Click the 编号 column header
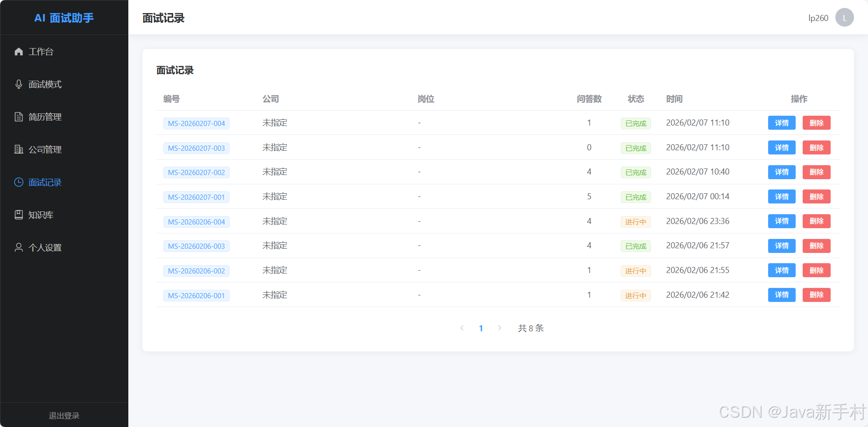This screenshot has height=427, width=868. (x=171, y=98)
